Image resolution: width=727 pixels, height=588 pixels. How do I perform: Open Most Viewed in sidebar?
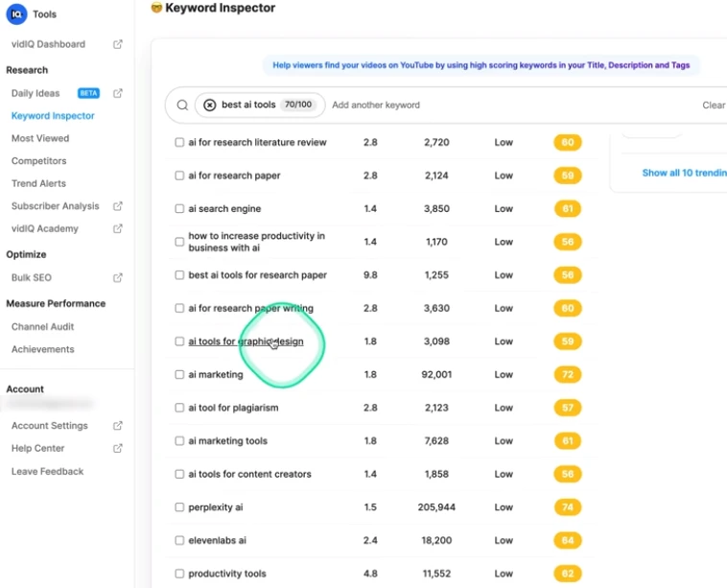pyautogui.click(x=40, y=138)
